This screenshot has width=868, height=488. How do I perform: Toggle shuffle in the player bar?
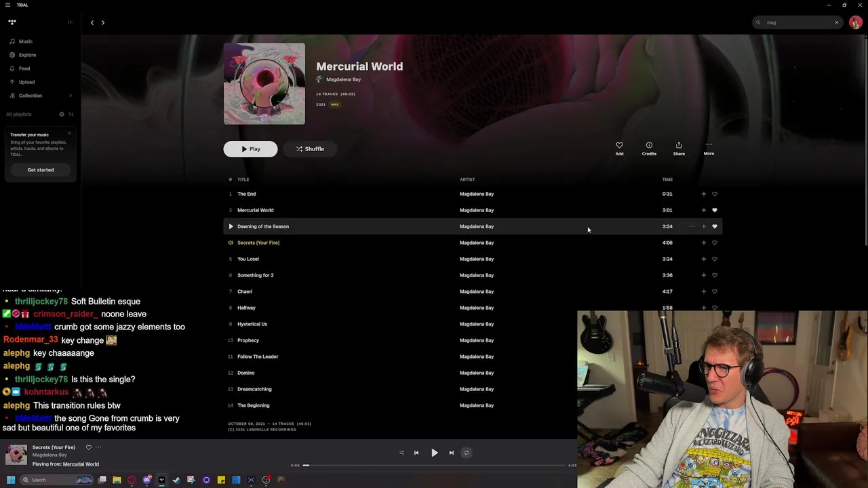401,453
